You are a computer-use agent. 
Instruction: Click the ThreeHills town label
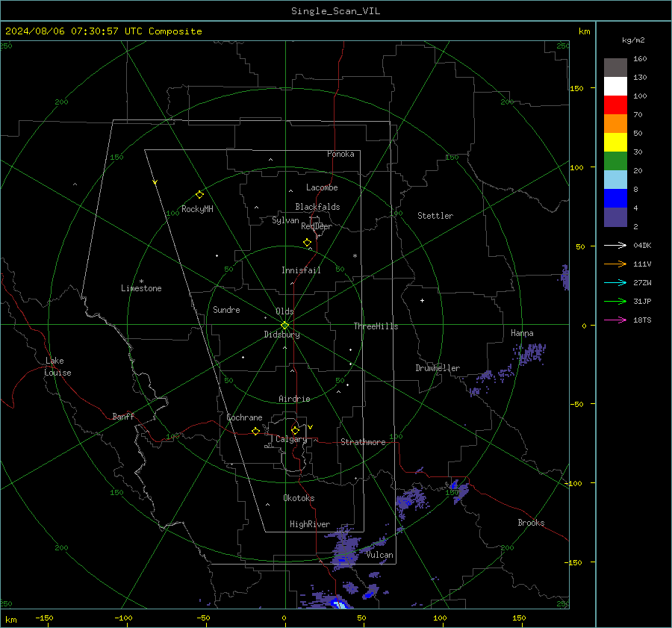376,326
